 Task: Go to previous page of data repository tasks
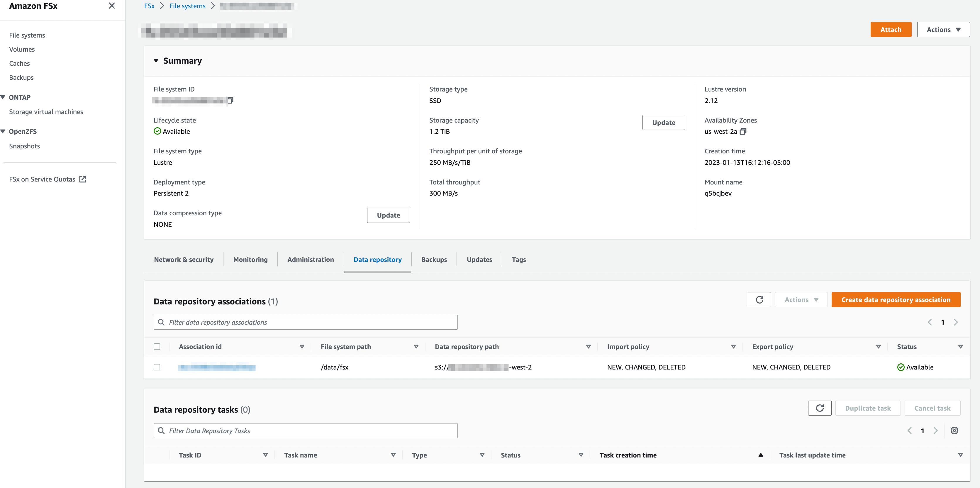click(910, 431)
